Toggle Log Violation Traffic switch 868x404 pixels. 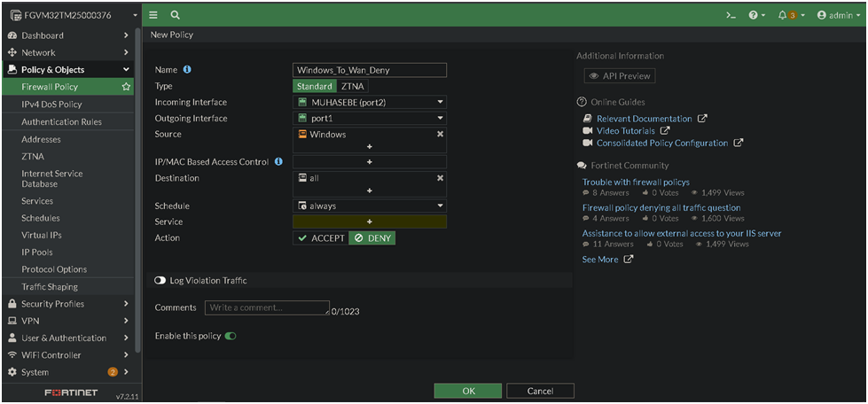(160, 281)
